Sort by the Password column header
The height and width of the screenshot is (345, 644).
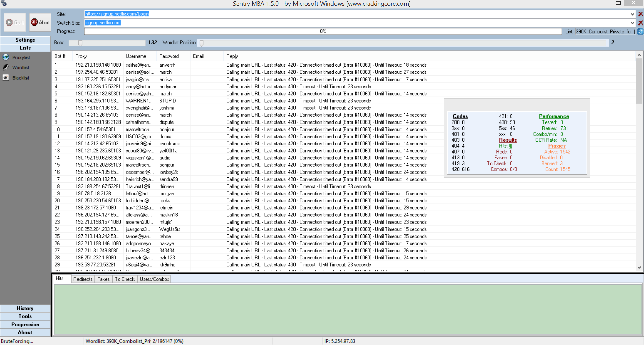tap(173, 56)
